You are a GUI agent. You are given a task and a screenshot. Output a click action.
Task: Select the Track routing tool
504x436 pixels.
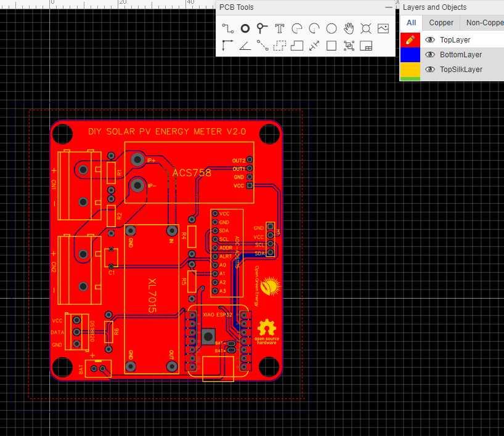227,28
